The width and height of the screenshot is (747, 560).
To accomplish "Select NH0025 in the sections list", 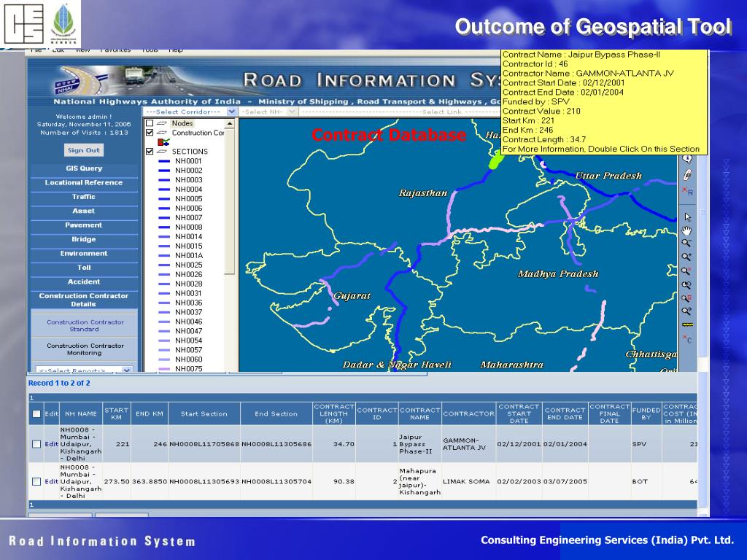I will pos(189,265).
